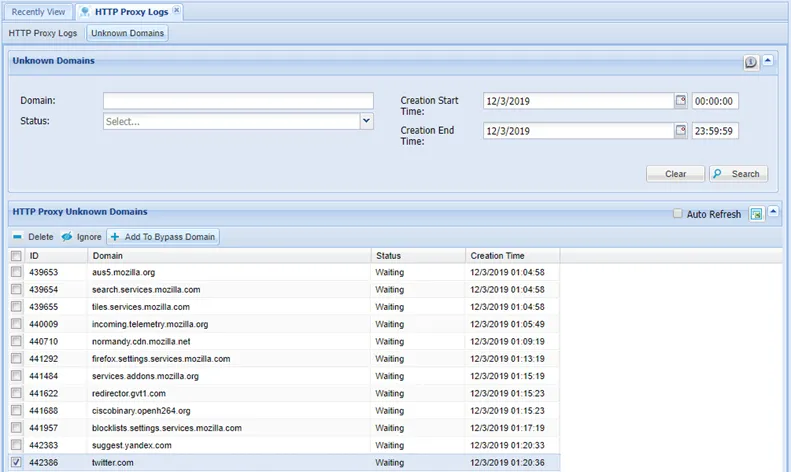Sort by the Domain column header

coord(229,256)
